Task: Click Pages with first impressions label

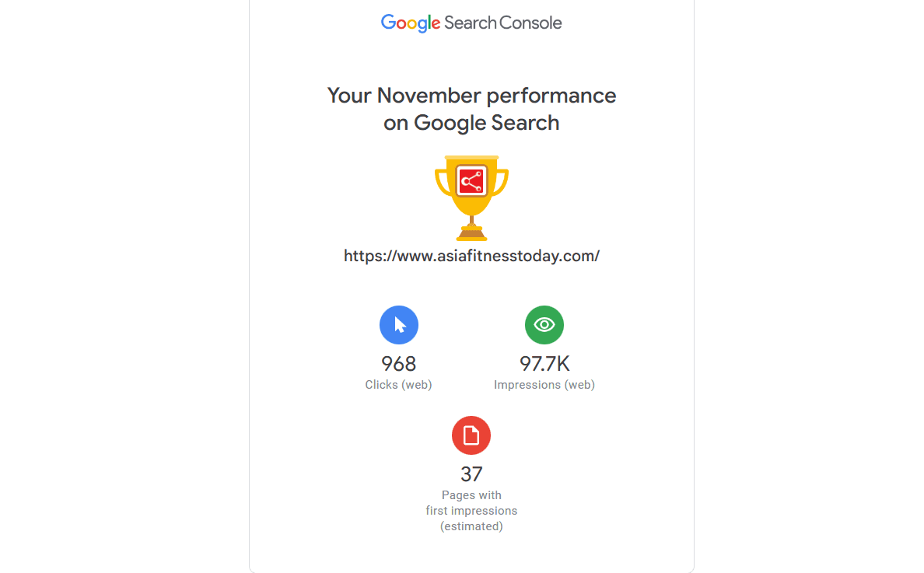Action: [471, 511]
